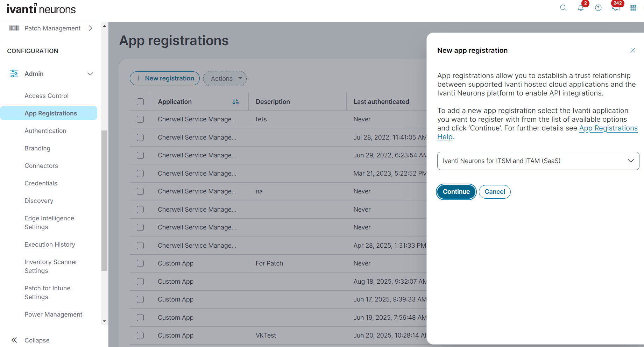
Task: Open the Actions dropdown
Action: coord(225,78)
